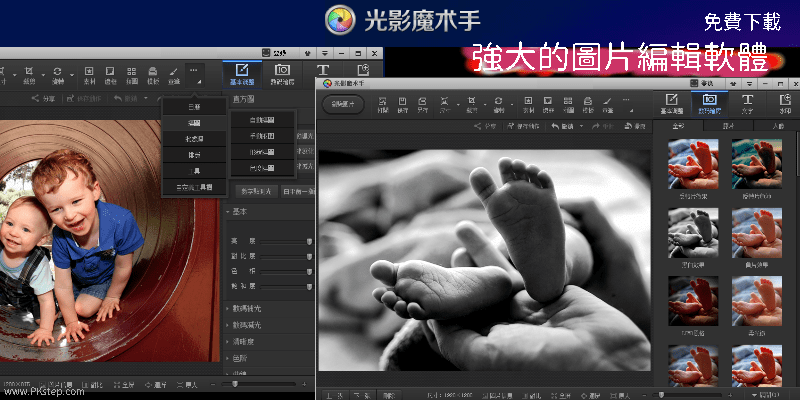This screenshot has width=800, height=400.
Task: Select the Rotate tool in back window toolbar
Action: coord(58,74)
